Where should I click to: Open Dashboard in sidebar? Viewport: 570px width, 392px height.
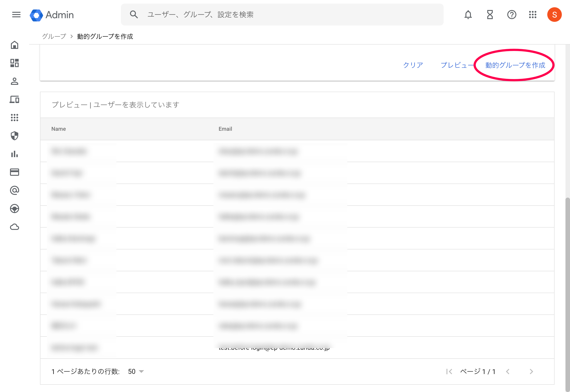tap(15, 63)
